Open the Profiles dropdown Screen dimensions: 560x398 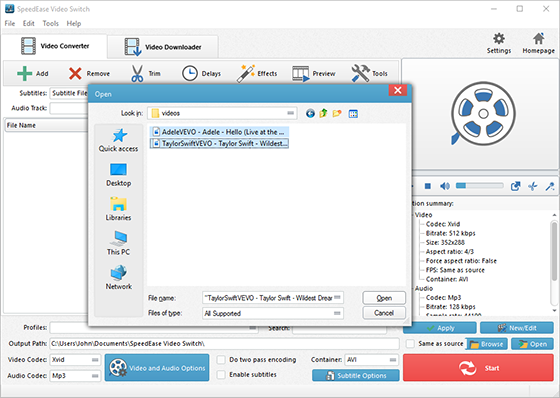[x=253, y=328]
